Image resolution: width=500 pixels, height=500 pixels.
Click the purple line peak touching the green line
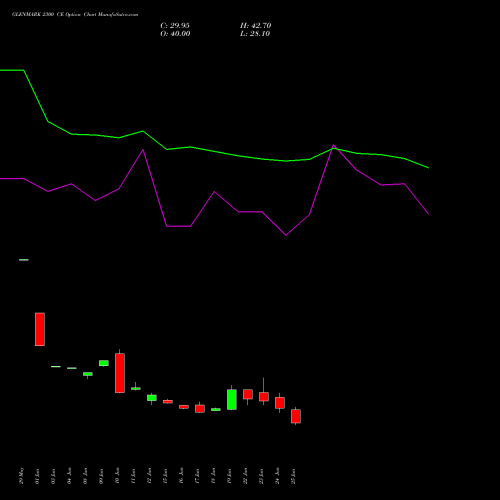(x=333, y=146)
